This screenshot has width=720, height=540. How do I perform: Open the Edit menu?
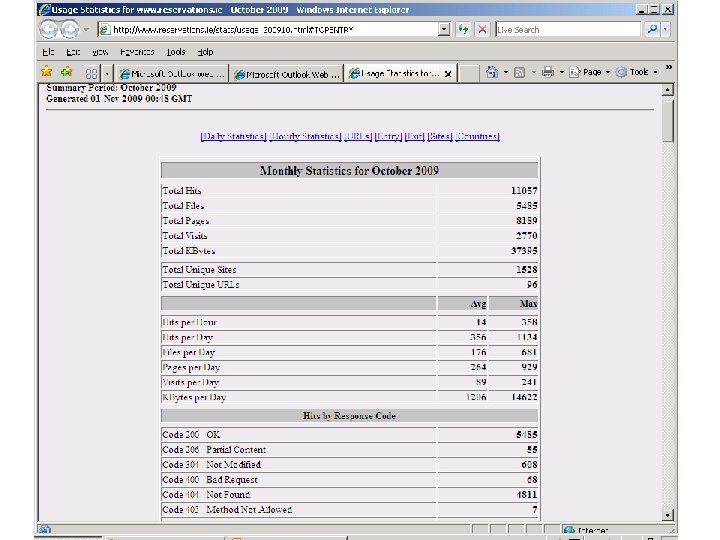[x=73, y=52]
